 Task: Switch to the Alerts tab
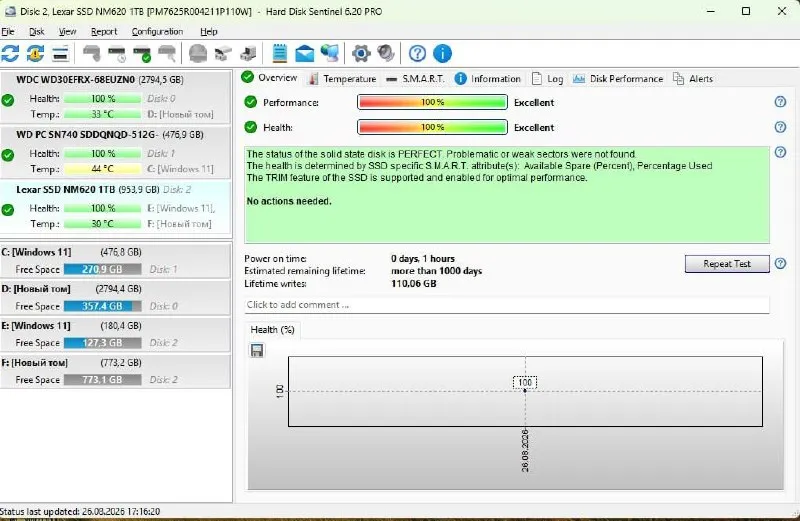pos(693,79)
